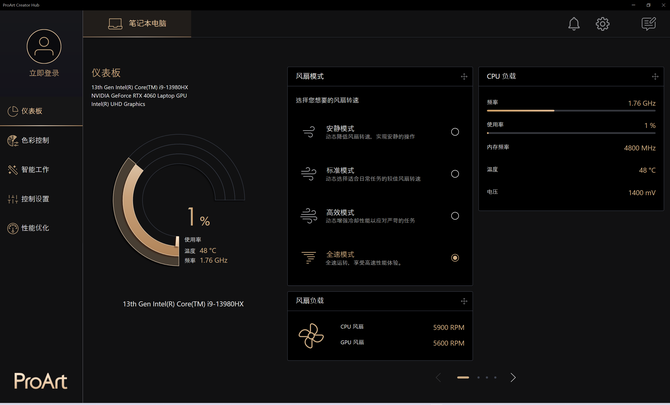Click the 性能优化 gauge sidebar icon
The image size is (670, 405).
tap(13, 228)
